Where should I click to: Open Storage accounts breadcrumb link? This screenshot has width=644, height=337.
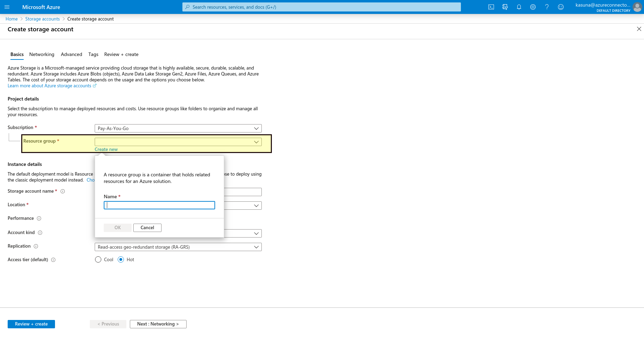(42, 19)
